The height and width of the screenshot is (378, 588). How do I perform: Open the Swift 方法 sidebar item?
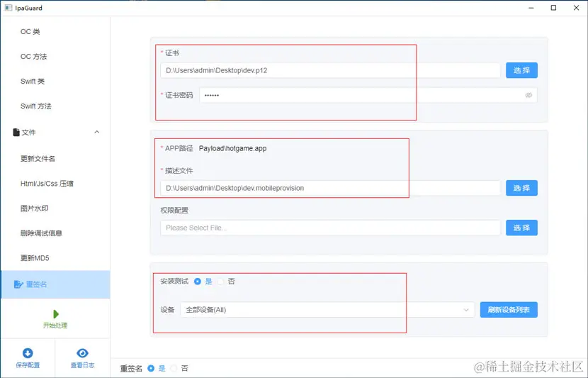click(x=36, y=106)
